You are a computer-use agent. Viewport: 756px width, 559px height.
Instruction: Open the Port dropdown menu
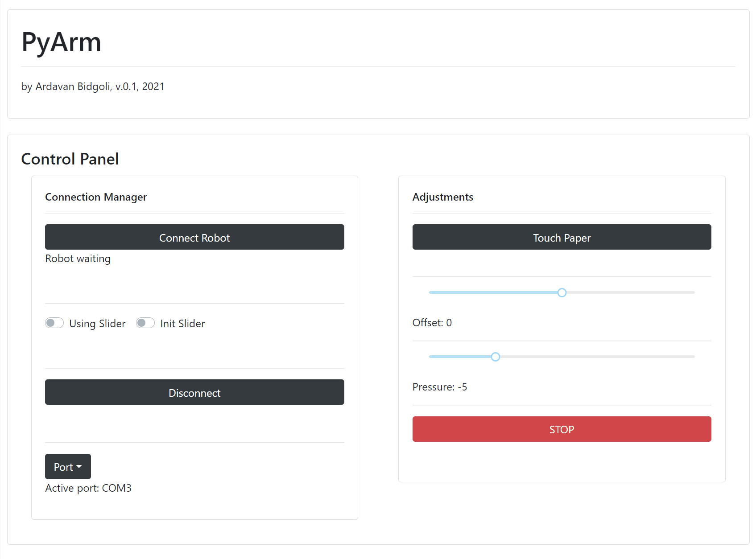(x=68, y=467)
